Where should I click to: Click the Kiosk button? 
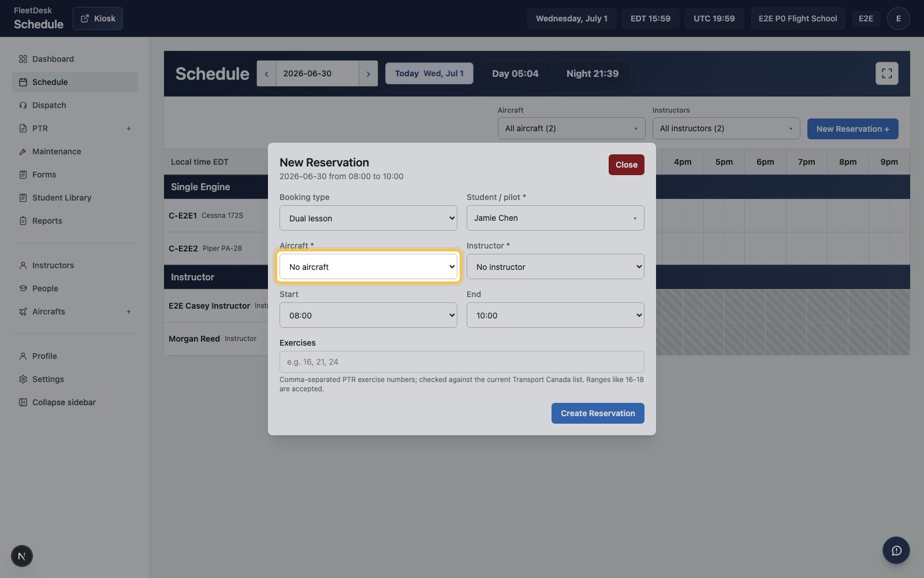click(98, 18)
